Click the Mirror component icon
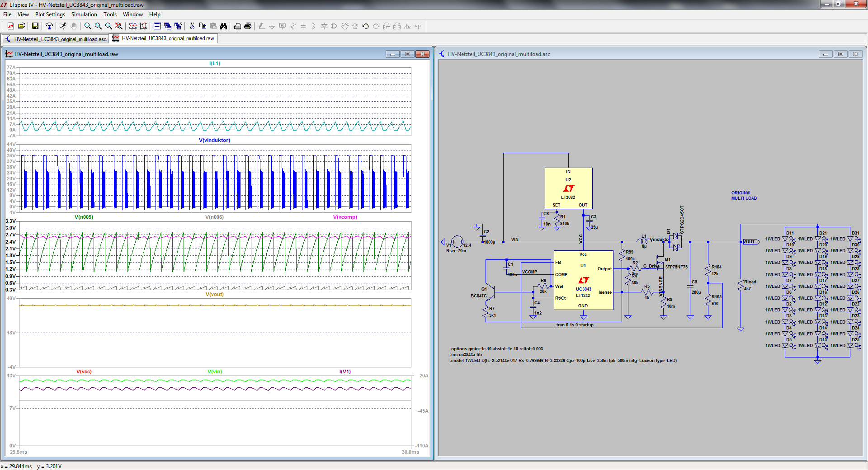 coord(397,26)
